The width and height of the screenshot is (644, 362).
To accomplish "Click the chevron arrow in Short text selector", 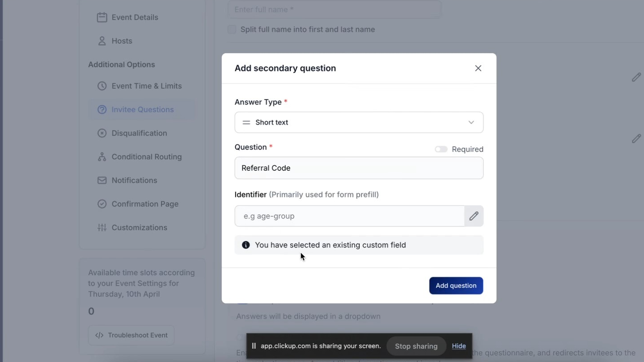I will point(471,122).
